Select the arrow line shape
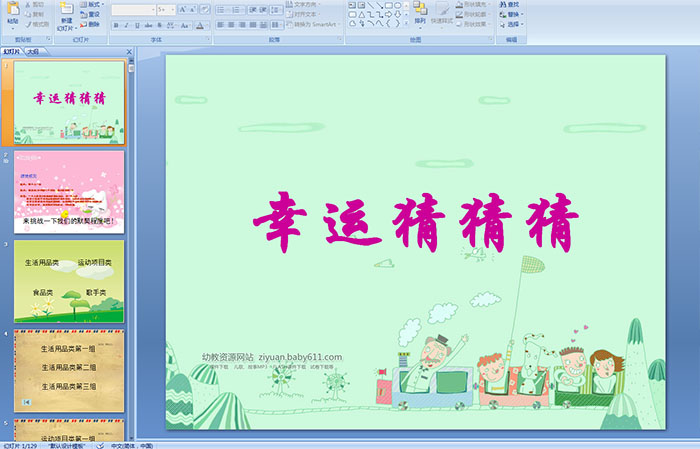Image resolution: width=700 pixels, height=449 pixels. [x=379, y=5]
